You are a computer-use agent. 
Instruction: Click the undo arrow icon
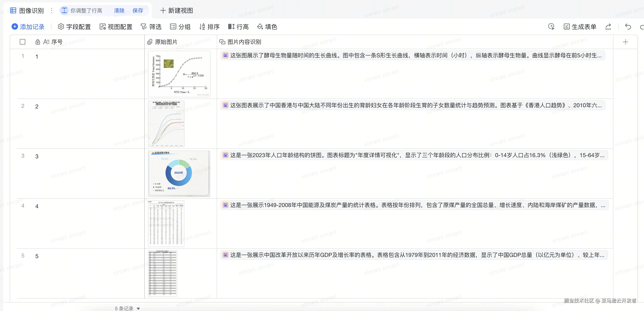(x=628, y=27)
